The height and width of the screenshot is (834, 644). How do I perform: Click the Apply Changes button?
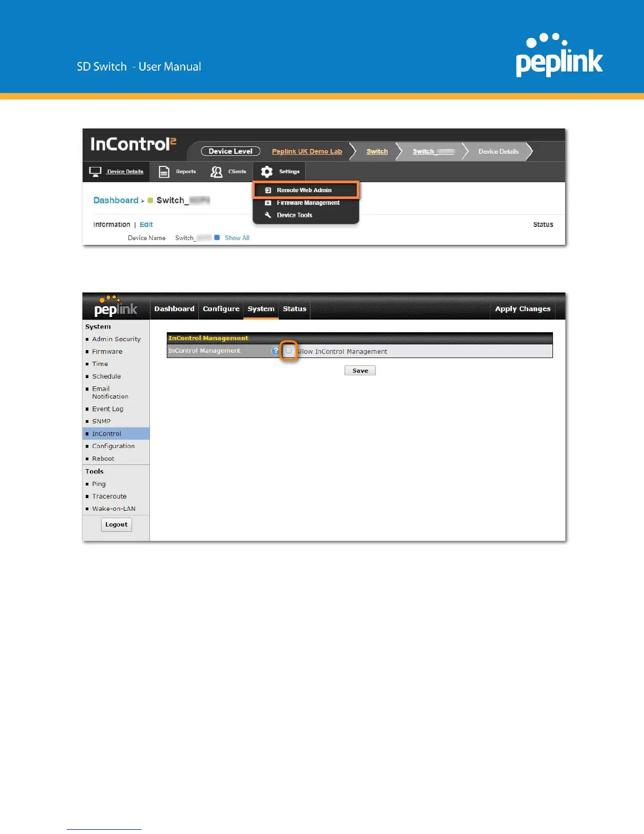coord(522,309)
